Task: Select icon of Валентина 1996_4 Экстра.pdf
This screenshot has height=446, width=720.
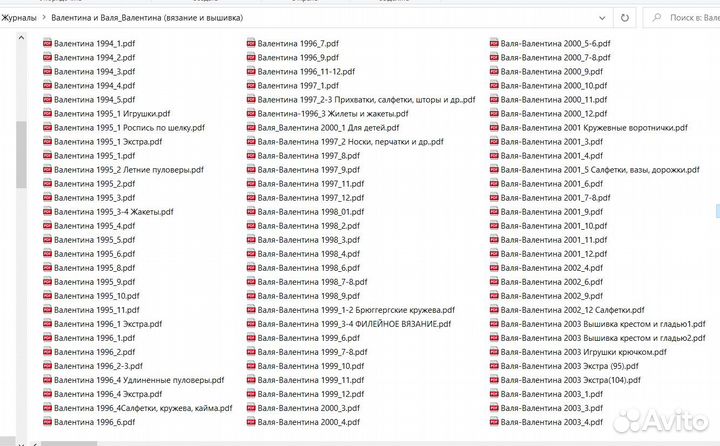Action: [47, 394]
